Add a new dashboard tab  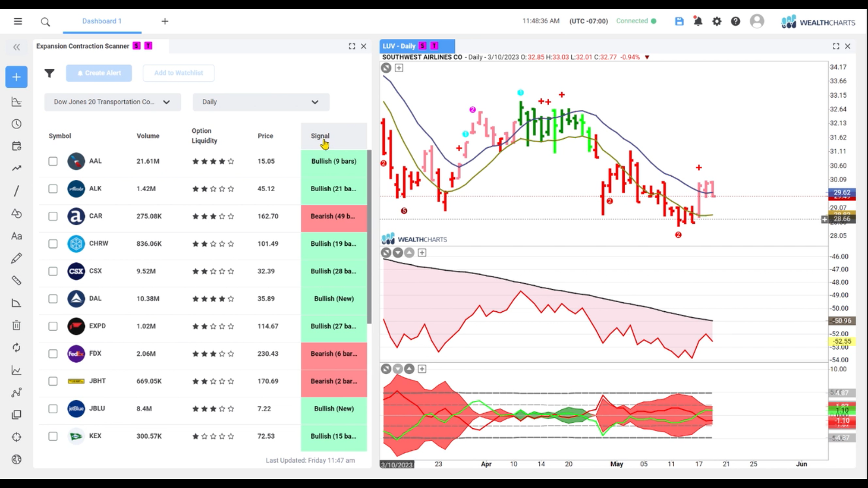pos(165,21)
